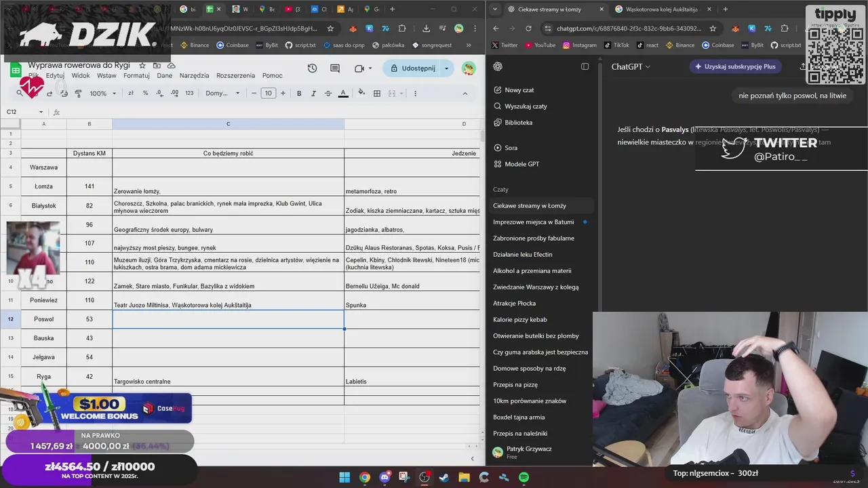The height and width of the screenshot is (488, 868).
Task: Open the name box C12 dropdown arrow
Action: point(41,112)
